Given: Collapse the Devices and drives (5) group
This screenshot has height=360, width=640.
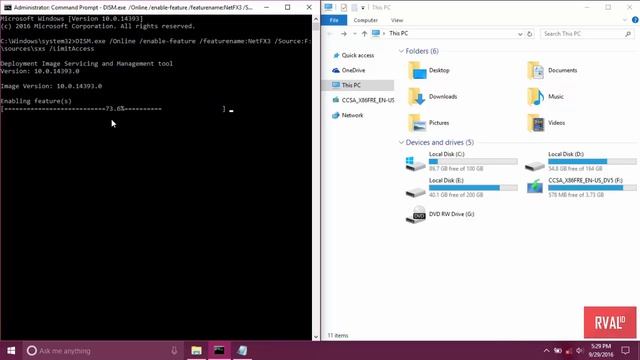Looking at the screenshot, I should 401,142.
